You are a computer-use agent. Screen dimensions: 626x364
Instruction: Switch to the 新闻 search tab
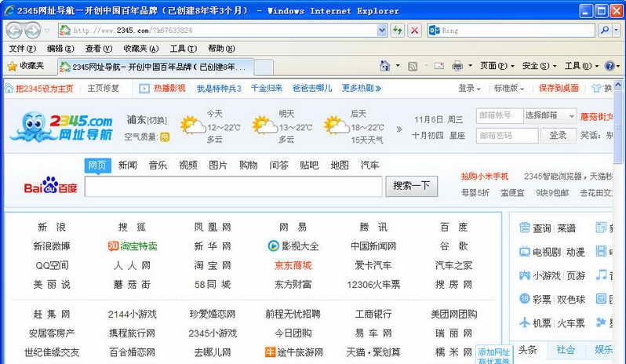click(x=127, y=166)
